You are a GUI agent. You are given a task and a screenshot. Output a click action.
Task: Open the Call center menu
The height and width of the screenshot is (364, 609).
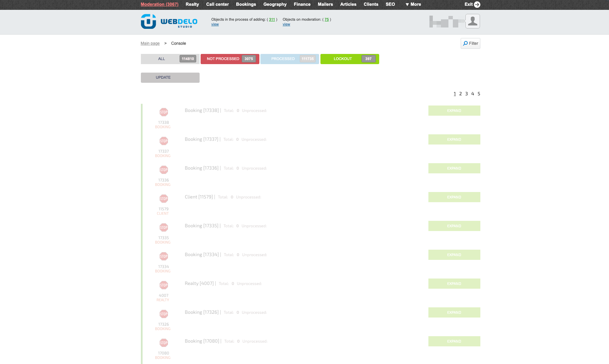click(217, 4)
